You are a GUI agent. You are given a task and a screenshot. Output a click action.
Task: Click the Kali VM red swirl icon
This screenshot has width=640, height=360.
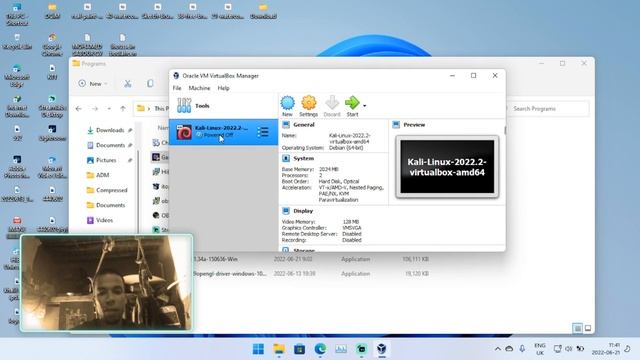pos(184,132)
